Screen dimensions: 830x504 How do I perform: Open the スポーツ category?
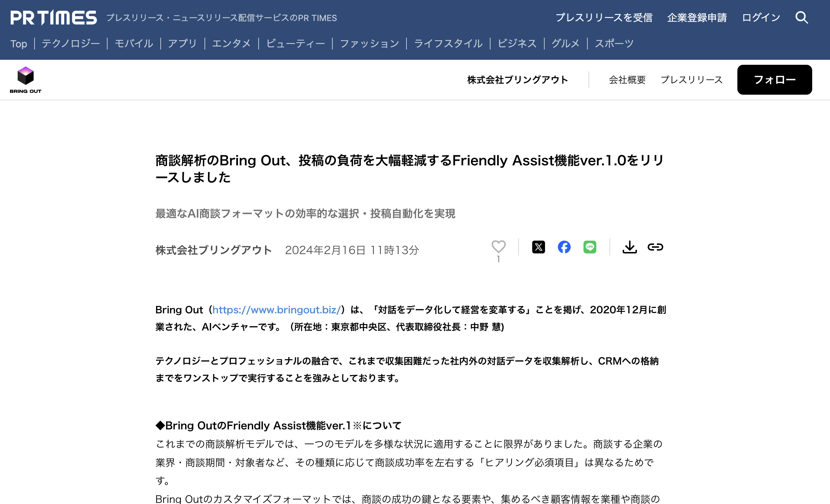tap(614, 44)
